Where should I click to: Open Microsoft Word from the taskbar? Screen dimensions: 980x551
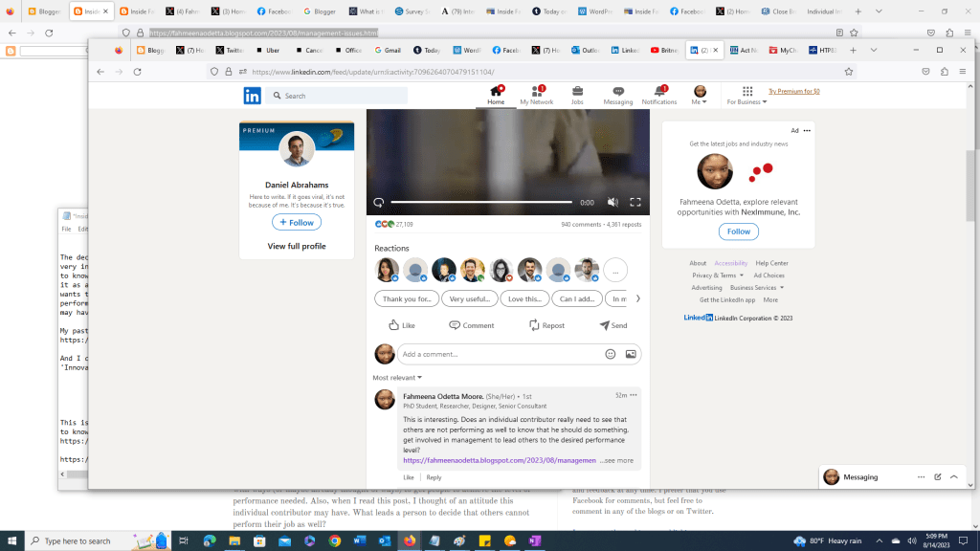coord(359,540)
